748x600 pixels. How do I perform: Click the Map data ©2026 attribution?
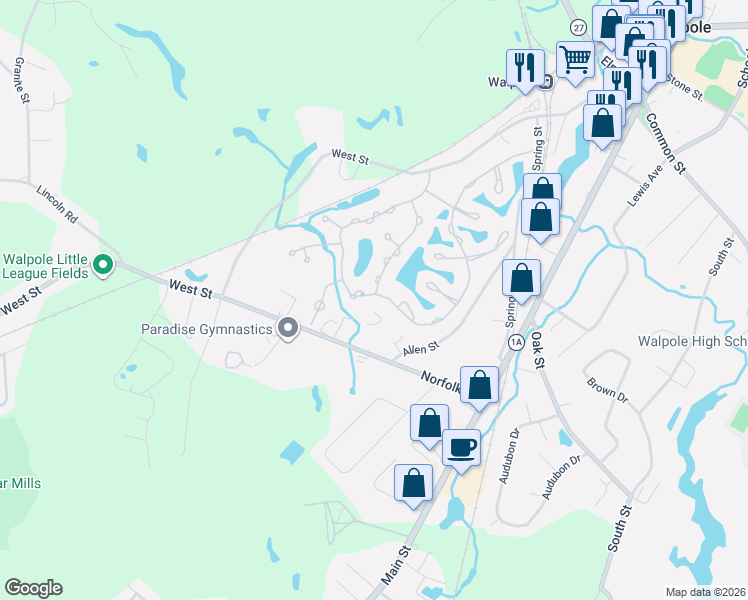[x=706, y=592]
